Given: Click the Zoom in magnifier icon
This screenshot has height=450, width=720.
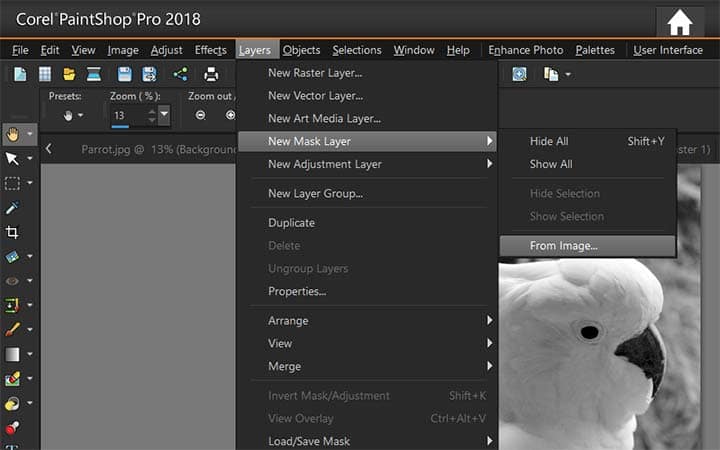Looking at the screenshot, I should (231, 115).
